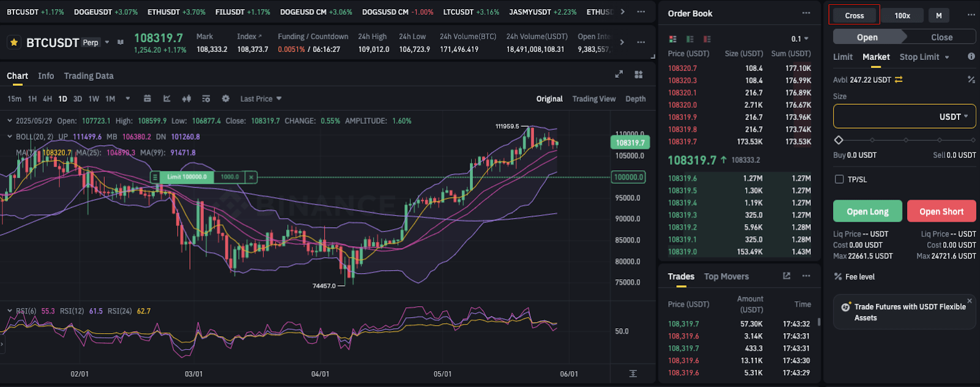Viewport: 980px width, 387px height.
Task: Open ticker bar more options menu
Action: [641, 12]
